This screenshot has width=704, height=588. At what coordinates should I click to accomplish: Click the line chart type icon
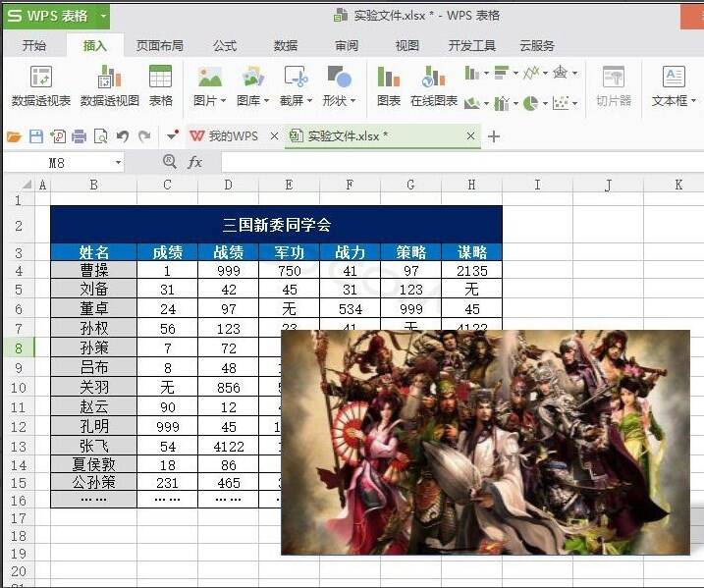531,73
